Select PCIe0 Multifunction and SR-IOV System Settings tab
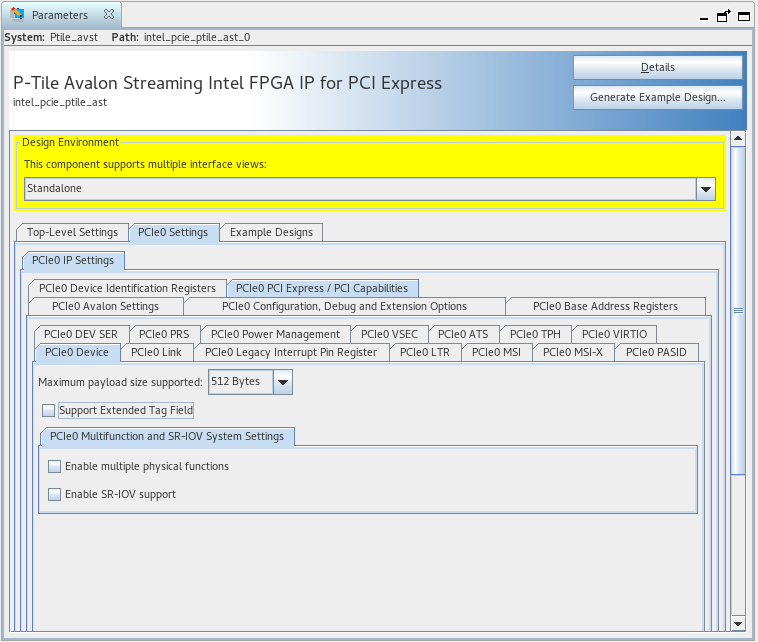758x642 pixels. pyautogui.click(x=167, y=437)
